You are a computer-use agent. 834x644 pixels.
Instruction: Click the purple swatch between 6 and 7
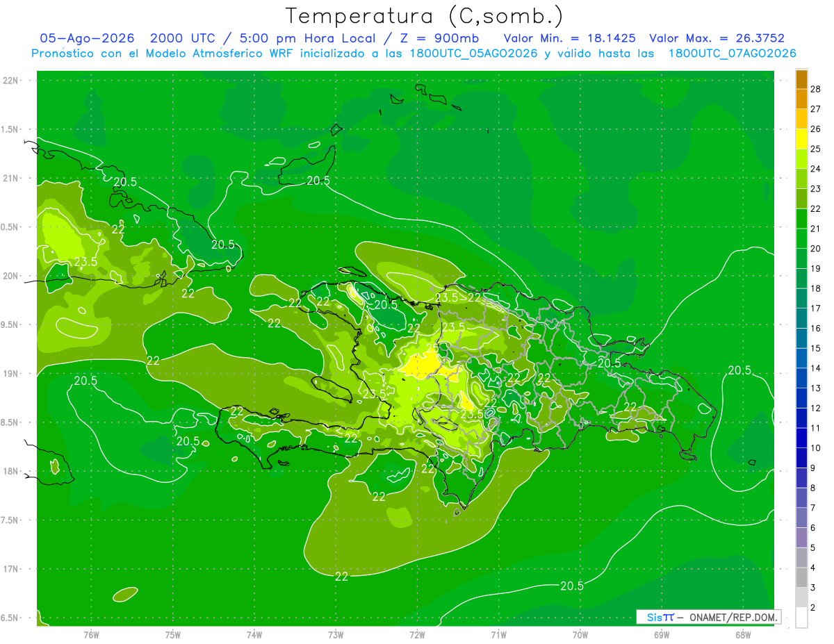[x=801, y=518]
